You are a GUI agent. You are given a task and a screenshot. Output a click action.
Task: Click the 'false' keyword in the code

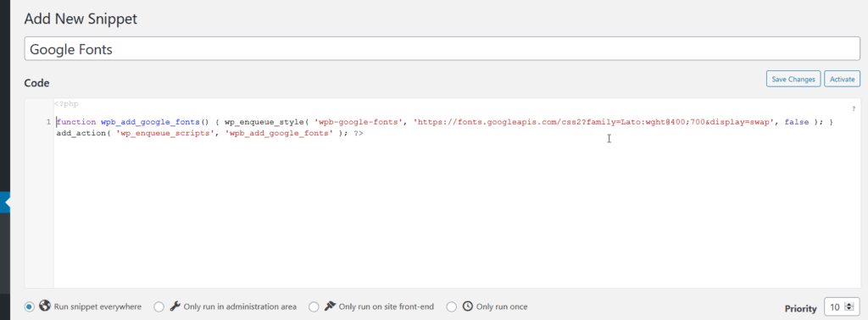796,122
